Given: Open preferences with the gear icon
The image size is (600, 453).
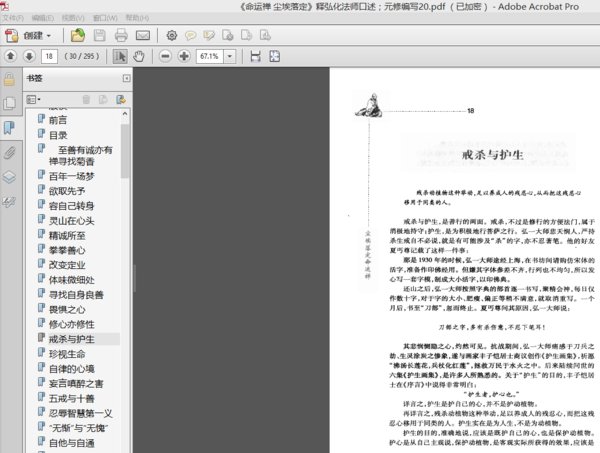Looking at the screenshot, I should (x=172, y=36).
